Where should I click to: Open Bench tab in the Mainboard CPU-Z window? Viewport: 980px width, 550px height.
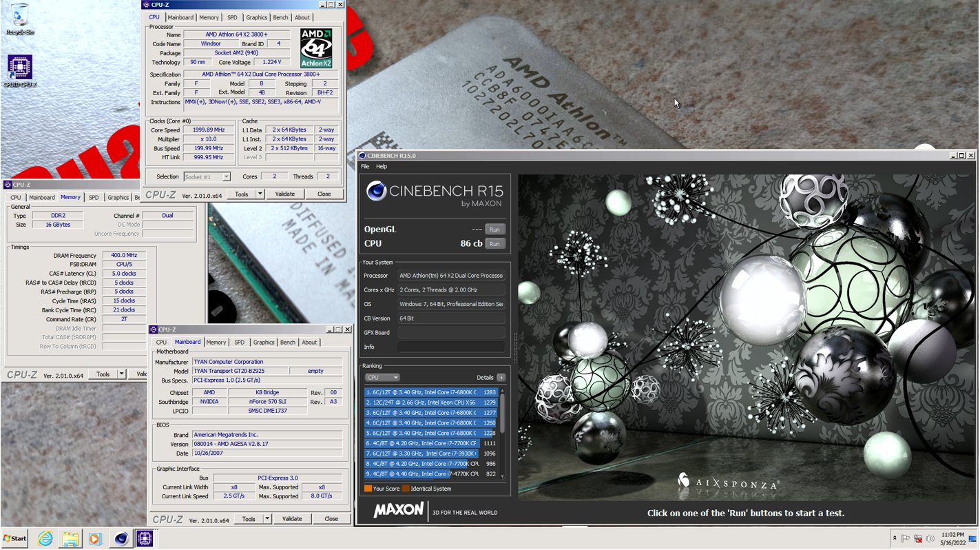point(287,343)
